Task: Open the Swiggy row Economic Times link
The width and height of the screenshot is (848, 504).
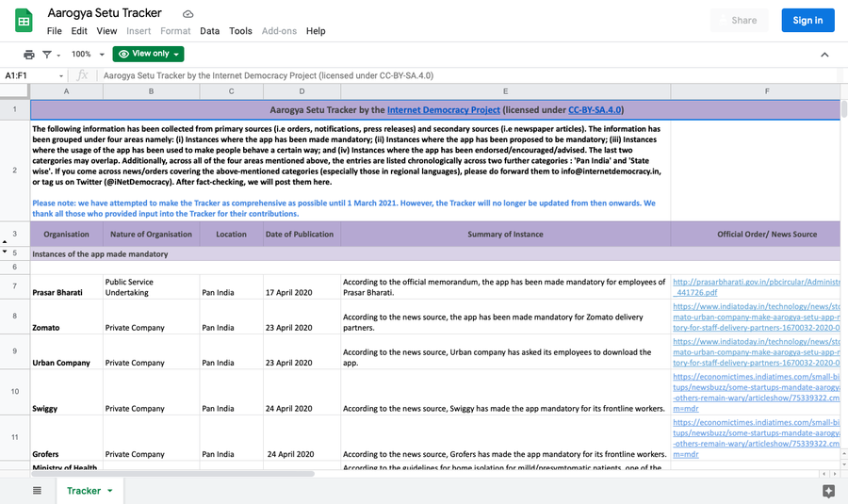Action: [756, 393]
